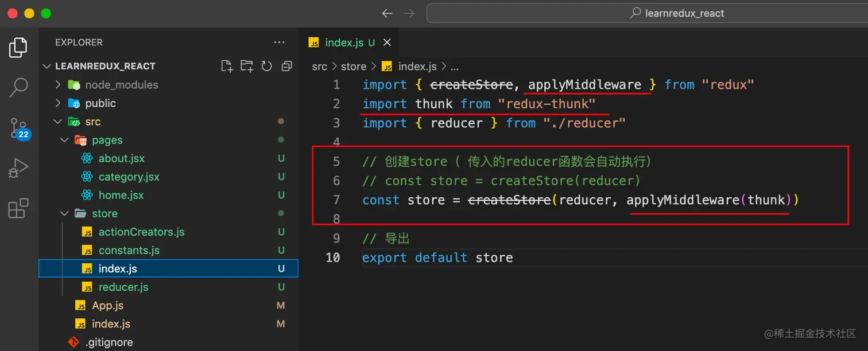Open home.jsx in the file tree
Image resolution: width=868 pixels, height=351 pixels.
coord(121,195)
